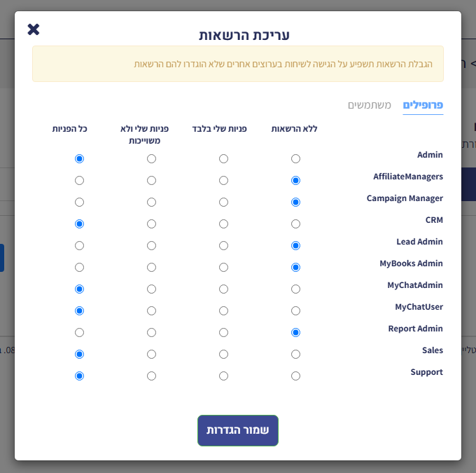Set Support to פניות שלי בלבד

click(x=224, y=376)
